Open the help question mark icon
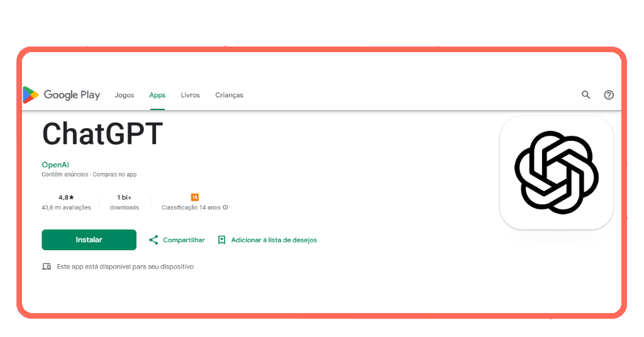 click(609, 95)
